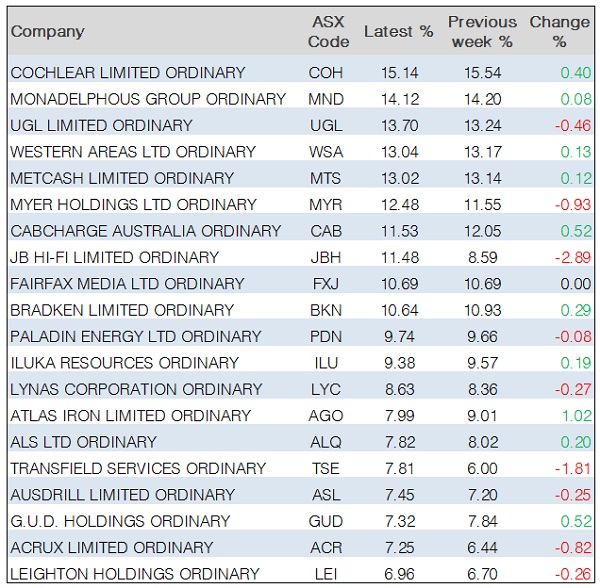The width and height of the screenshot is (600, 588).
Task: Click the Company column header
Action: pos(47,31)
